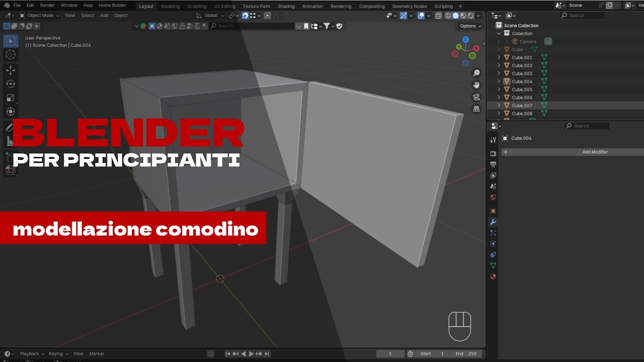This screenshot has height=362, width=644.
Task: Open the Marker menu in timeline
Action: 97,354
